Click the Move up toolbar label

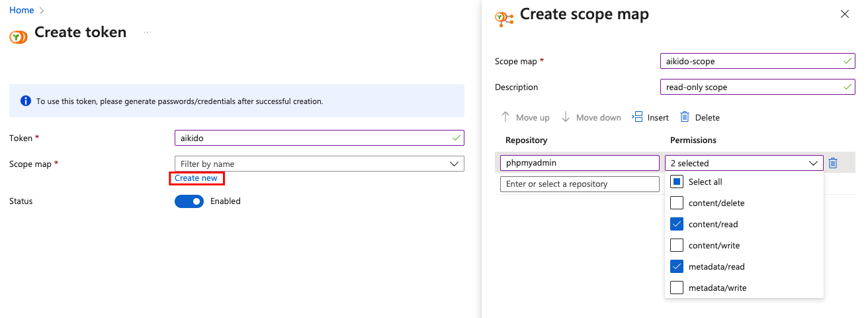pos(533,117)
